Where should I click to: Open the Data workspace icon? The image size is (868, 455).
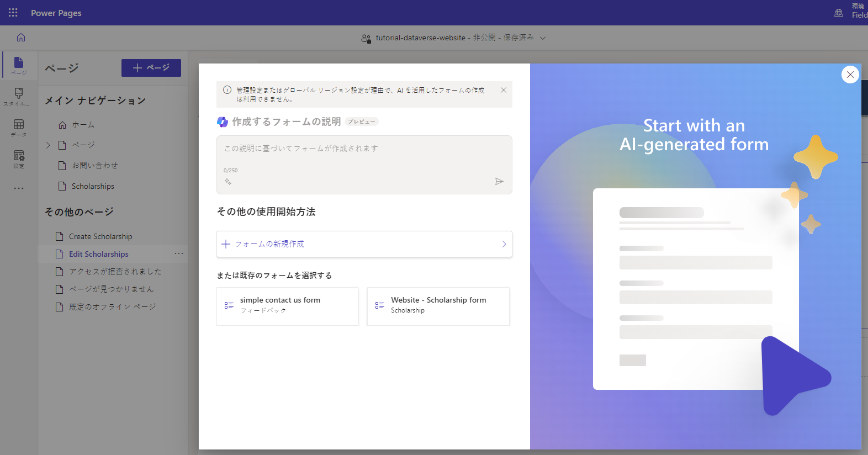pyautogui.click(x=19, y=128)
